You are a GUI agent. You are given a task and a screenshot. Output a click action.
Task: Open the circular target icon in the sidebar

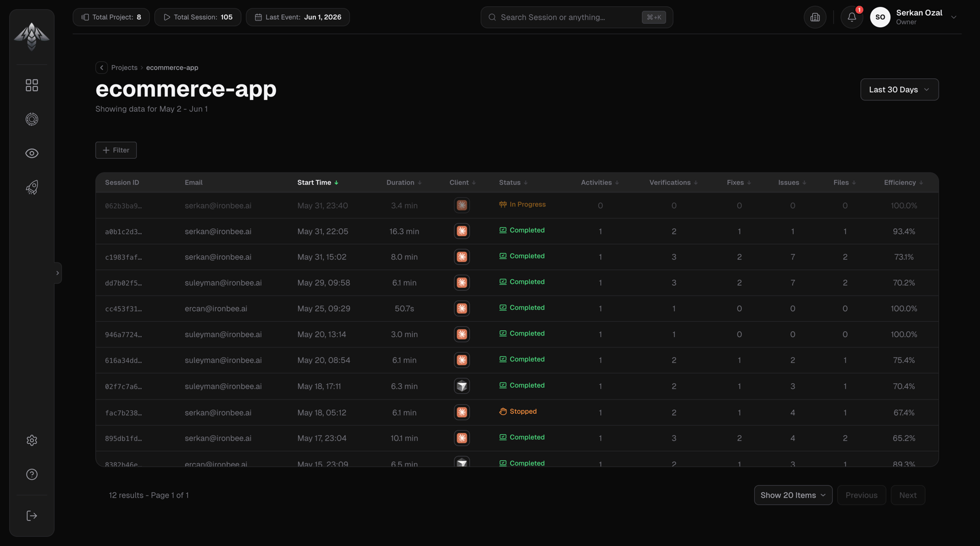point(32,119)
